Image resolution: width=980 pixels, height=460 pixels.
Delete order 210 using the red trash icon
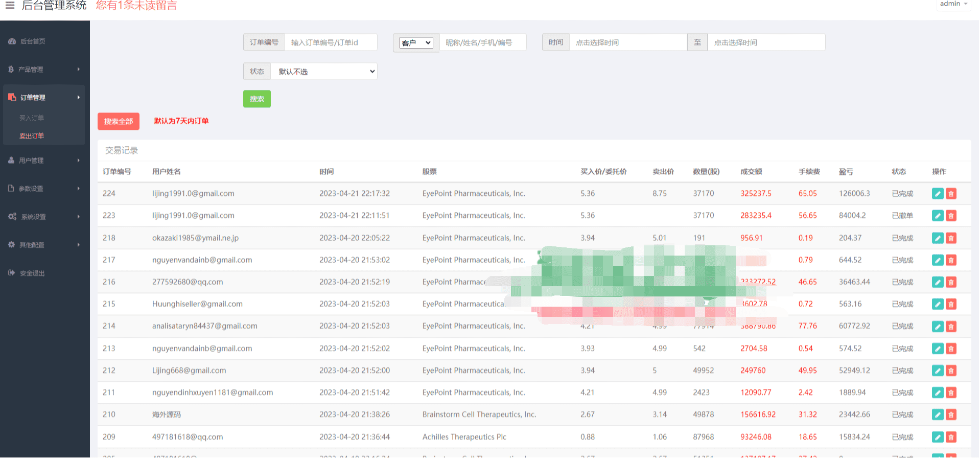point(951,415)
